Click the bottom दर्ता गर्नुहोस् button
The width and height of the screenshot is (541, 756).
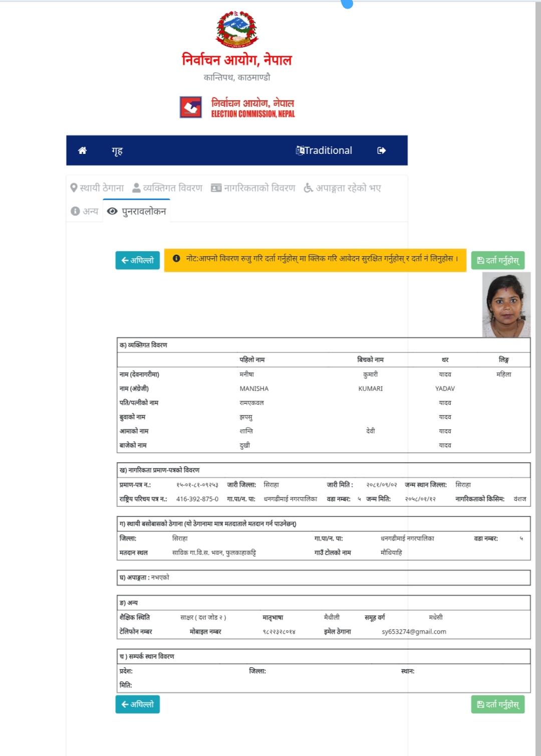click(x=498, y=704)
